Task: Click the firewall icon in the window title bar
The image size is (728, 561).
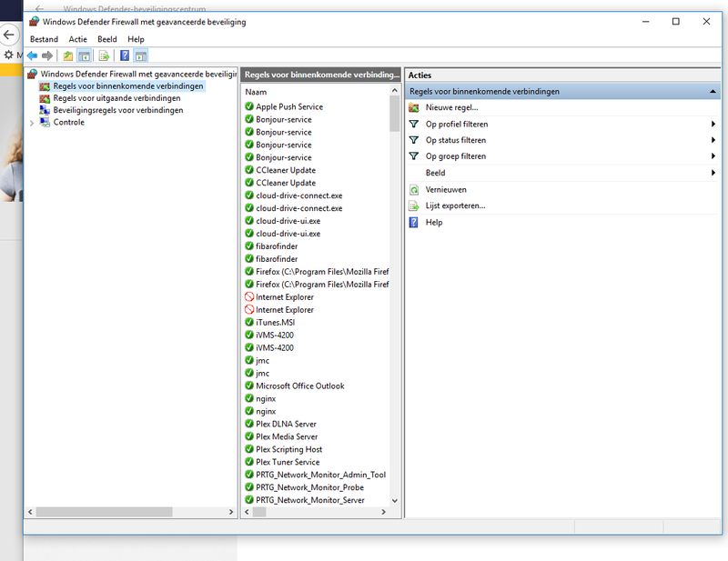Action: coord(34,21)
